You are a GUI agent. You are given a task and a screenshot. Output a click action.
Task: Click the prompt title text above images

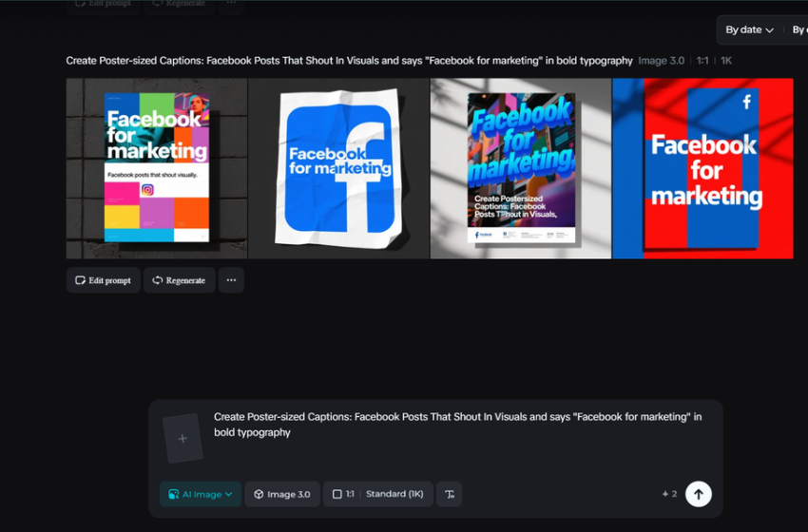coord(349,61)
